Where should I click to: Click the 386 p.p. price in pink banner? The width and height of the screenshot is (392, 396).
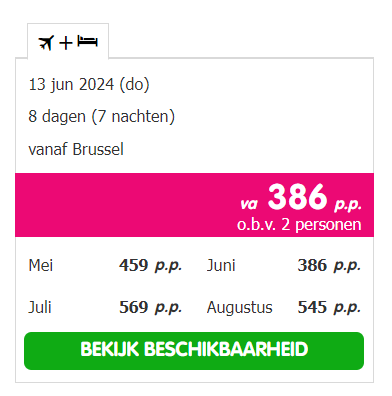tap(314, 197)
